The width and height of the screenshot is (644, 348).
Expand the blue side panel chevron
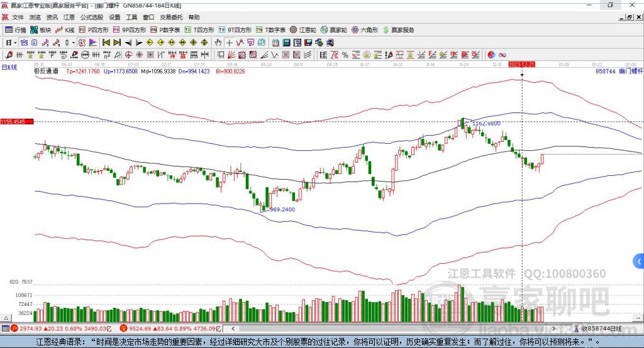tap(639, 261)
